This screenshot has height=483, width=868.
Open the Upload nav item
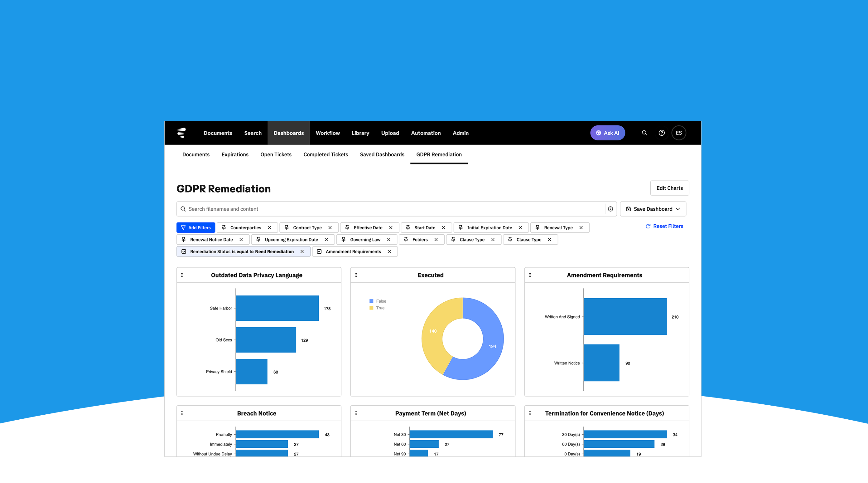390,133
